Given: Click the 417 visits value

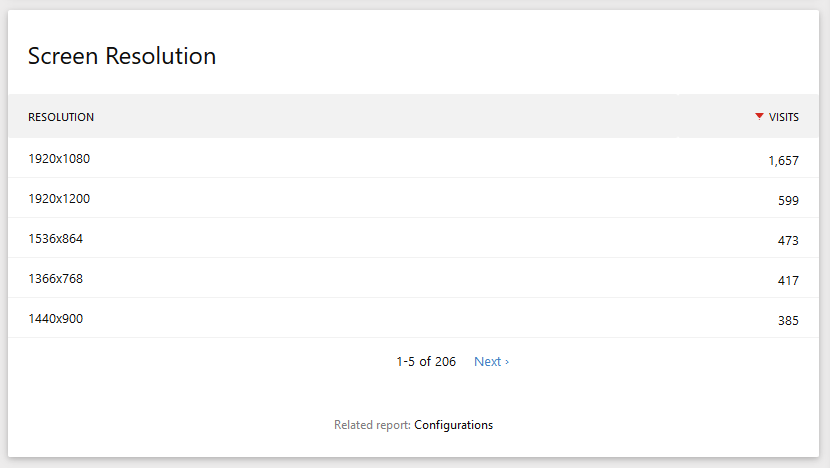Looking at the screenshot, I should (x=788, y=281).
